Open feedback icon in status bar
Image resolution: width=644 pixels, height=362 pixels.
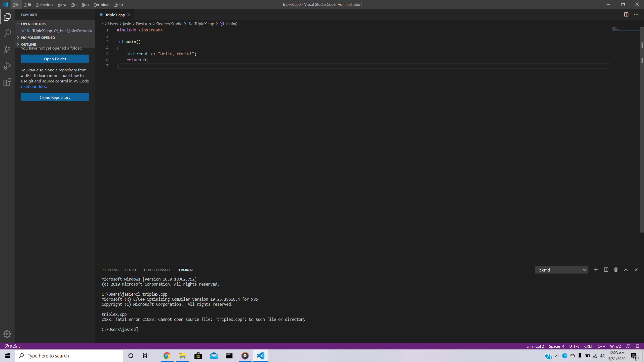(x=628, y=346)
